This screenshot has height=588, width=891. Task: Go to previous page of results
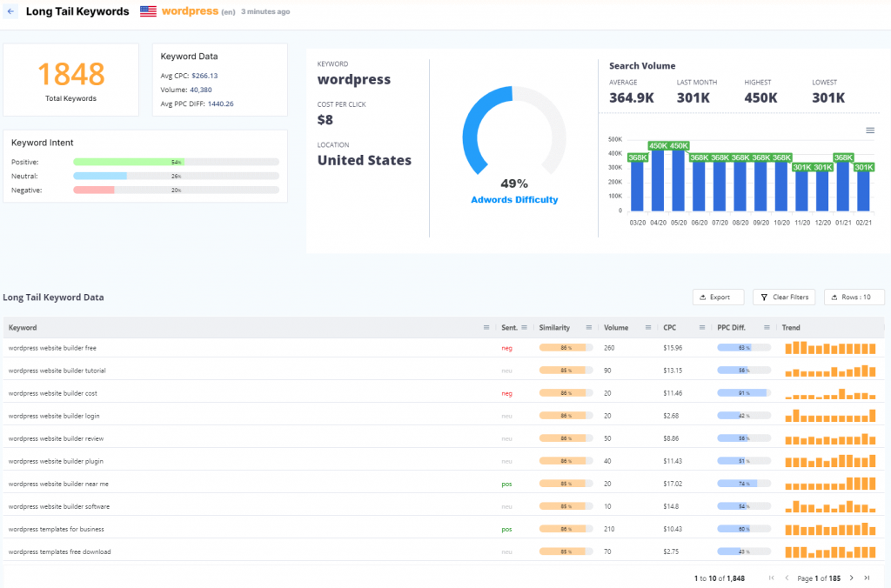coord(787,578)
